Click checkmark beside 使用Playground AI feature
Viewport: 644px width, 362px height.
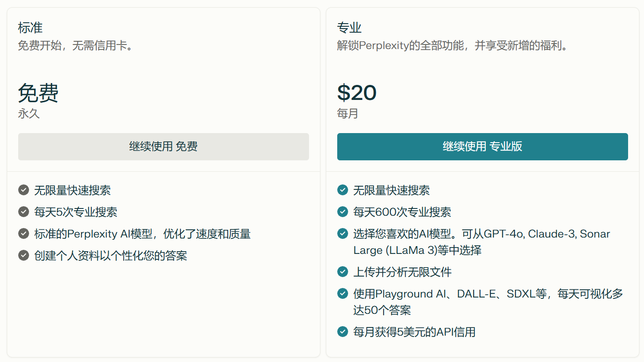(x=343, y=293)
